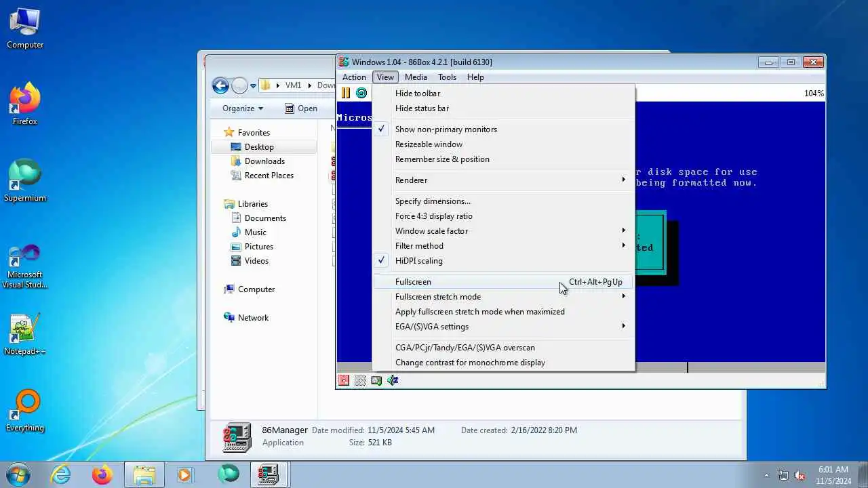
Task: Enable Remember size & position
Action: point(504,159)
